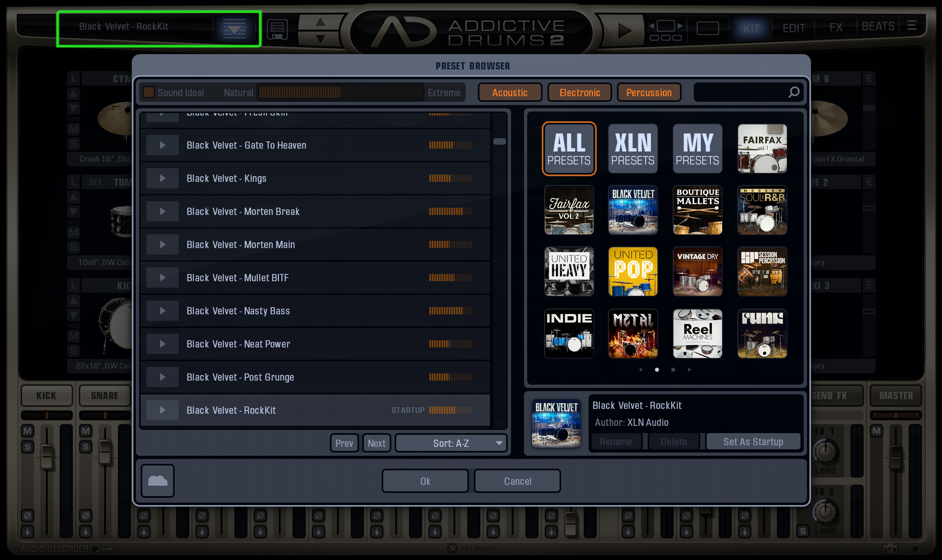Click the save preset disk icon
The height and width of the screenshot is (560, 942).
pyautogui.click(x=277, y=29)
